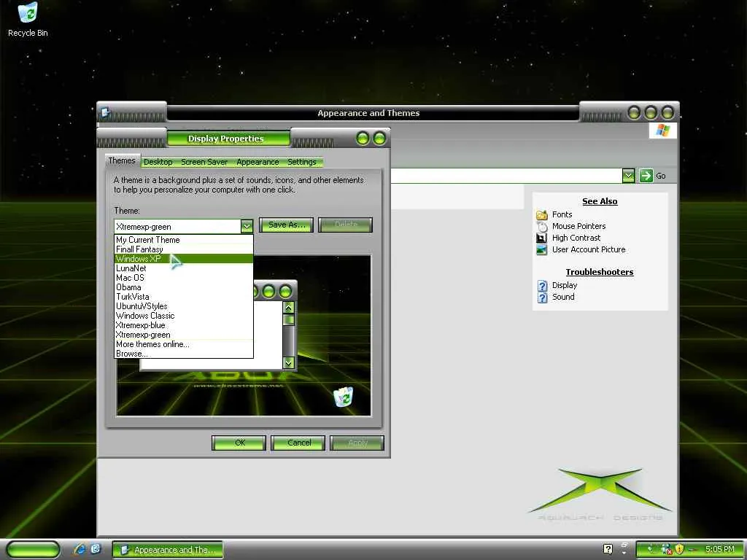Screen dimensions: 747x560
Task: Click the User Account Picture icon
Action: 542,249
